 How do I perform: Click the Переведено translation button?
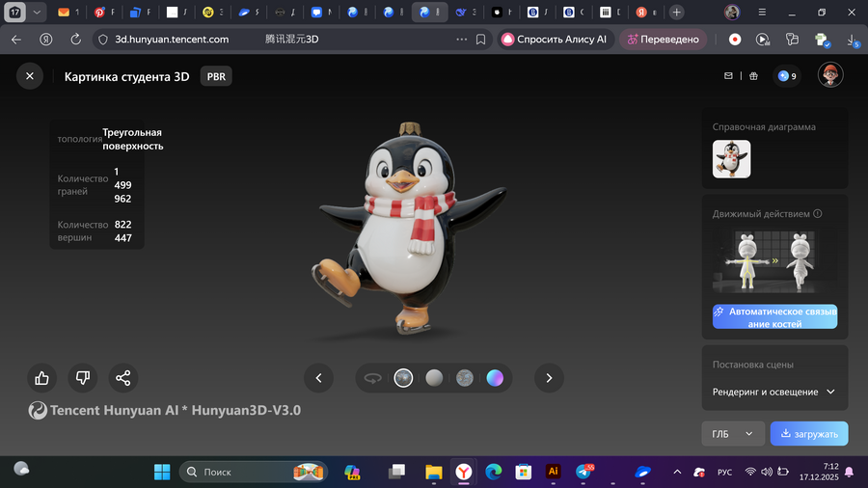pyautogui.click(x=664, y=40)
